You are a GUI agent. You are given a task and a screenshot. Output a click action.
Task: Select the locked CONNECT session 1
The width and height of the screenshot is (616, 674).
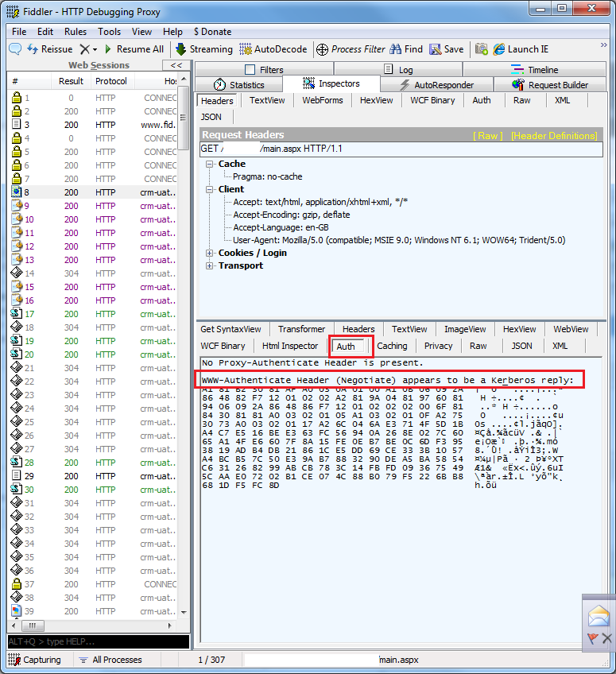click(94, 98)
